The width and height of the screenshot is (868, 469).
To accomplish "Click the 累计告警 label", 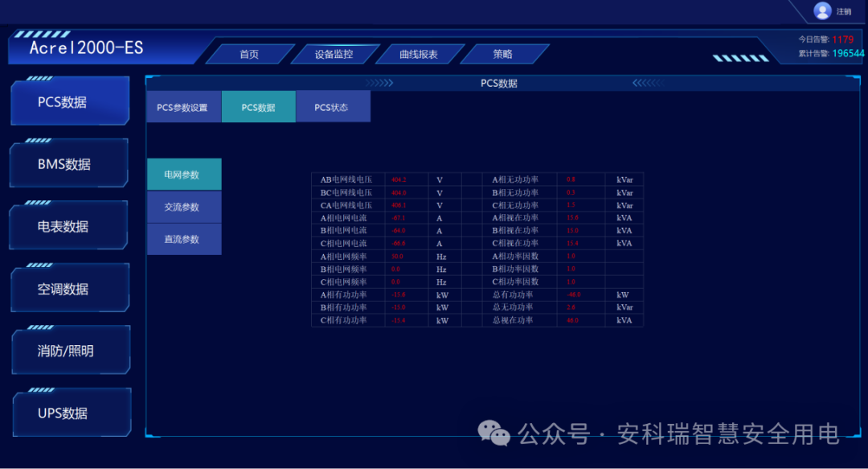I will tap(813, 53).
